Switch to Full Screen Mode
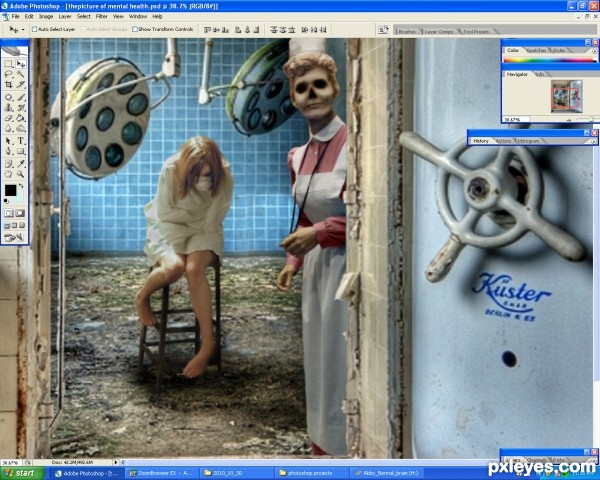Image resolution: width=600 pixels, height=480 pixels. coord(22,226)
